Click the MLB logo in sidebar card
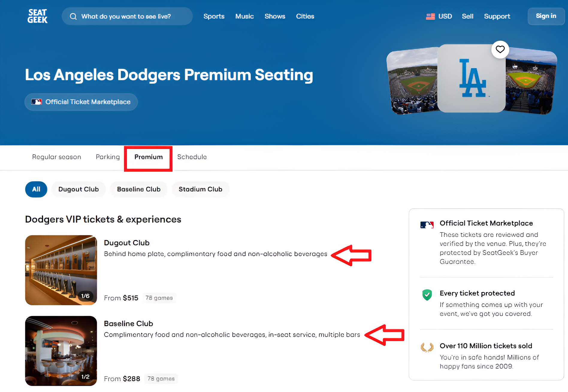Viewport: 568px width, 392px height. coord(427,225)
